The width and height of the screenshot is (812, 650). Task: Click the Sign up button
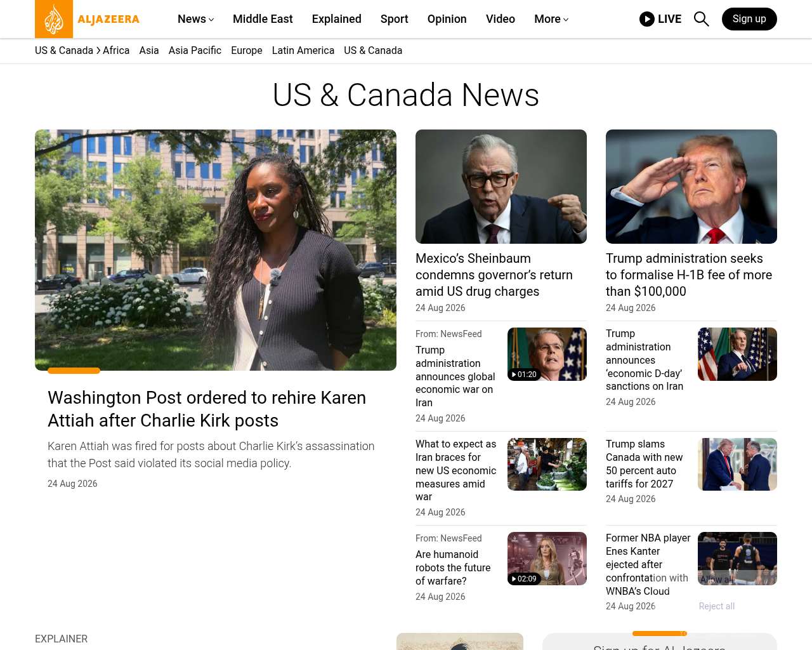[x=749, y=19]
